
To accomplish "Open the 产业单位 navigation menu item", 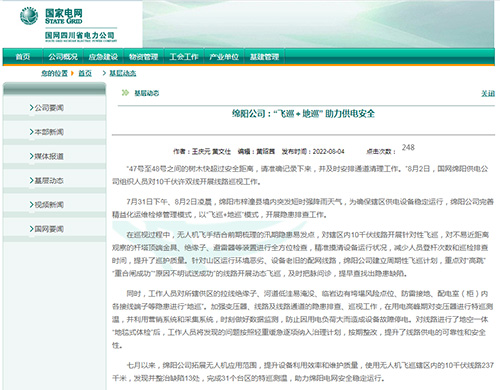I will (x=224, y=57).
